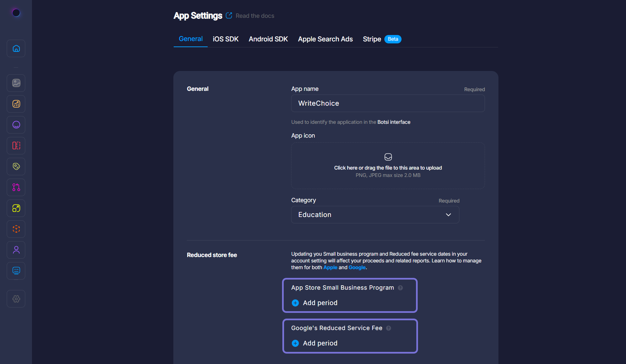Switch to the Apple Search Ads tab

coord(325,39)
